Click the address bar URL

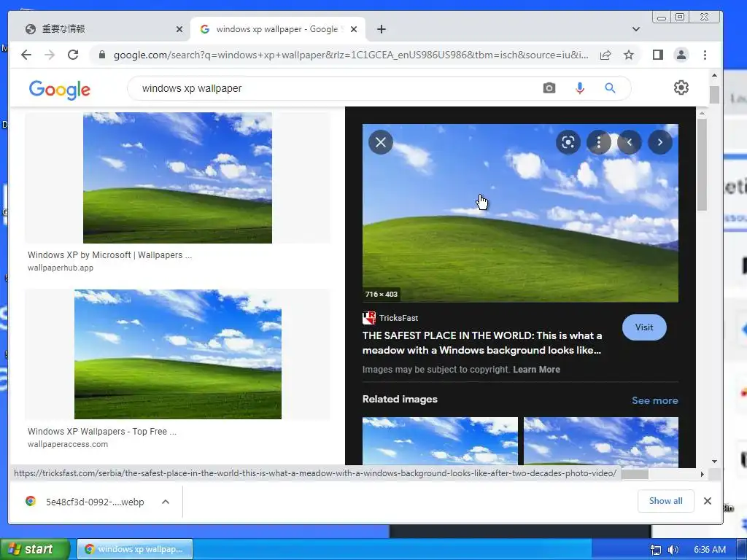click(x=351, y=55)
